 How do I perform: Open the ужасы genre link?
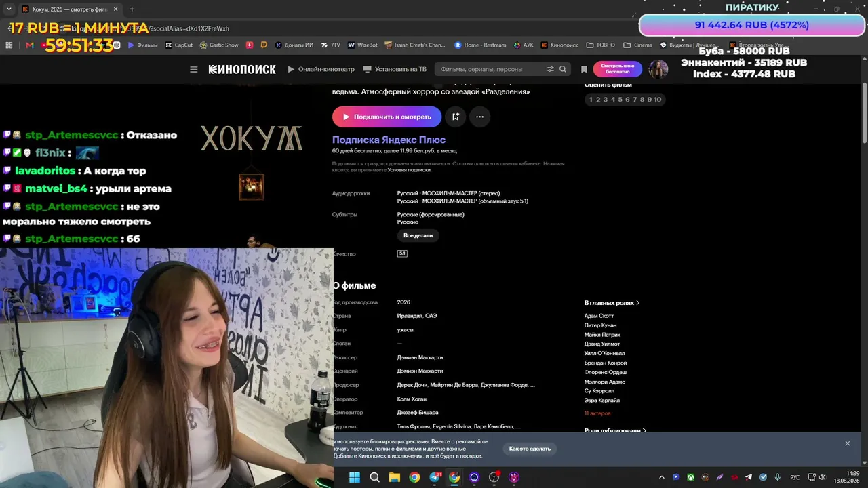pos(406,330)
